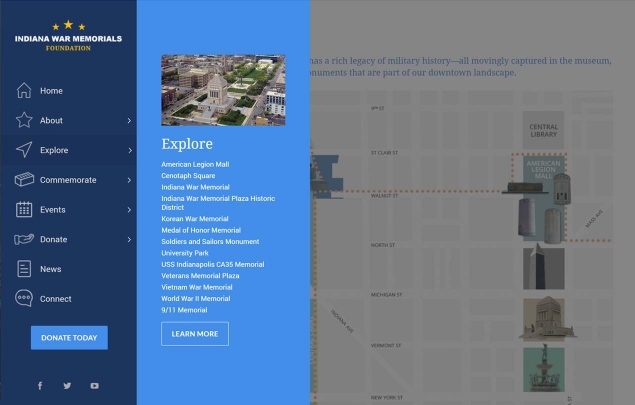Expand the Donate submenu chevron

click(x=129, y=239)
